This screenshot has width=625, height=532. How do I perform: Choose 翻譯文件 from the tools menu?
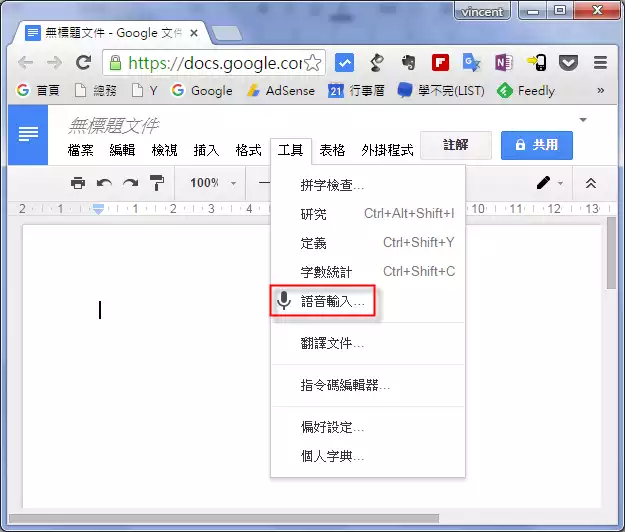click(368, 343)
